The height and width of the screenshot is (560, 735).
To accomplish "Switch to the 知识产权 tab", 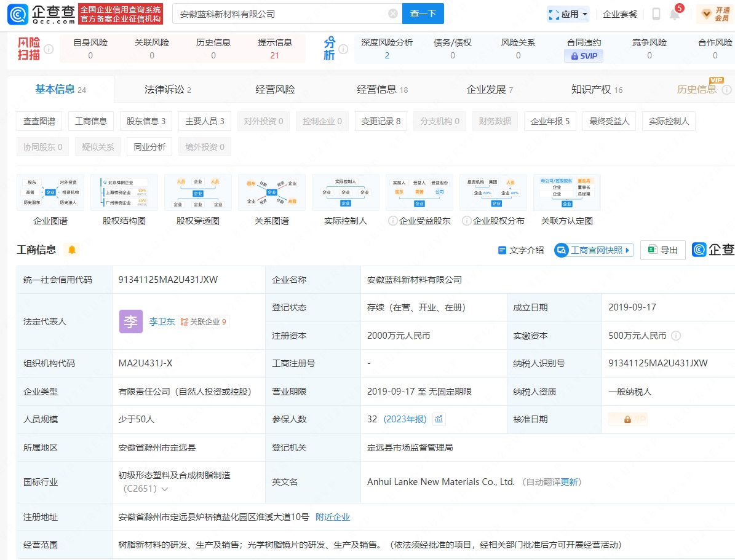I will pyautogui.click(x=597, y=90).
